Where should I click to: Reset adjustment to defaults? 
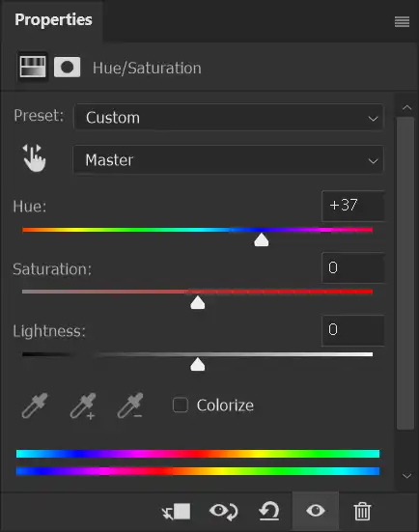269,511
